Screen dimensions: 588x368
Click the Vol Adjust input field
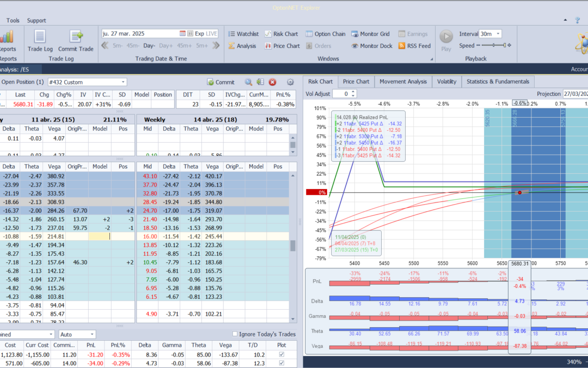341,94
